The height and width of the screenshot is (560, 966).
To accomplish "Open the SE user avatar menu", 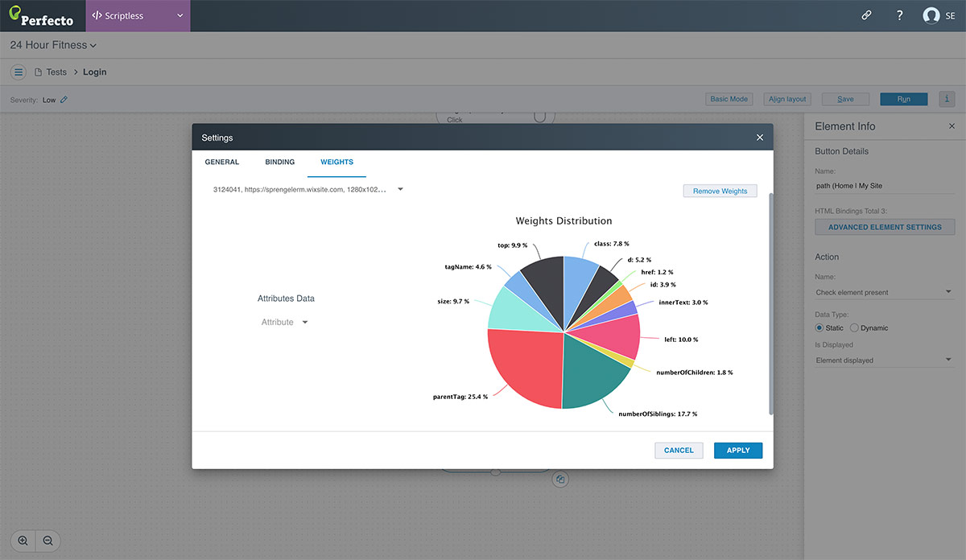I will pyautogui.click(x=939, y=15).
